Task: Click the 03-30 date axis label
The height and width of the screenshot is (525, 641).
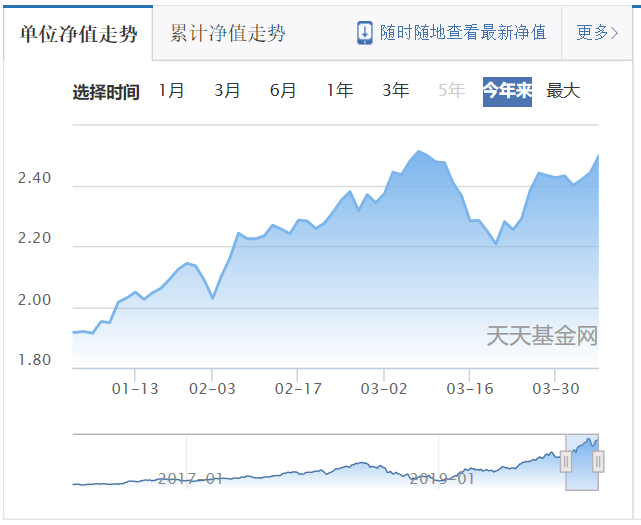Action: pos(556,388)
